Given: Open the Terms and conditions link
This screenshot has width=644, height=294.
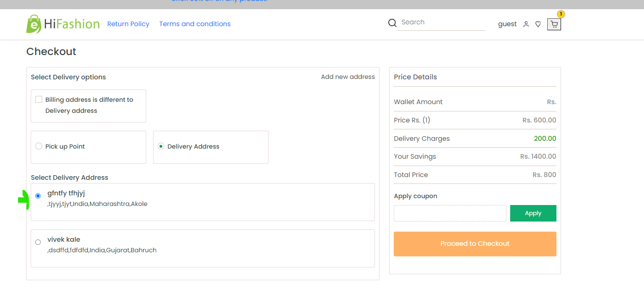Looking at the screenshot, I should point(195,24).
